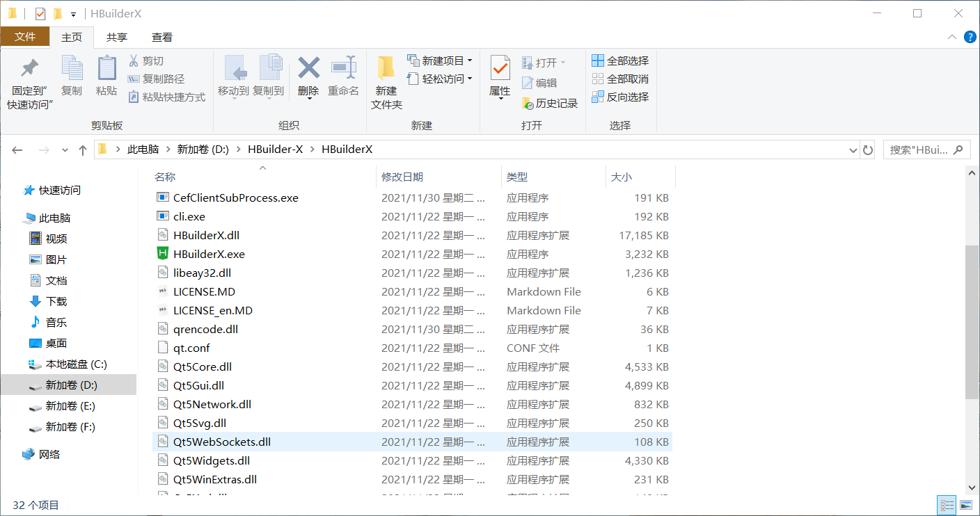Switch to large thumbnails view icon
Image resolution: width=980 pixels, height=516 pixels.
(965, 505)
